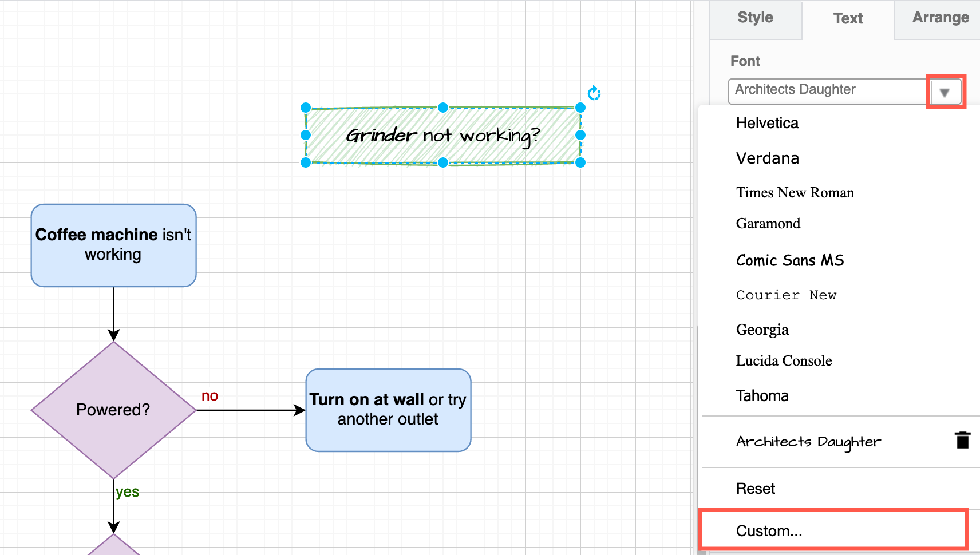Select the 'Grinder not working?' shape

coord(442,136)
